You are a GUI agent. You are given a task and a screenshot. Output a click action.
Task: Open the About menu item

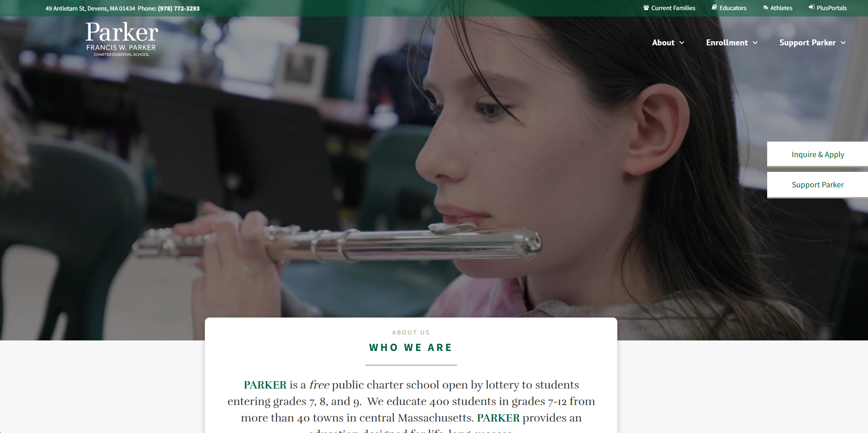tap(663, 43)
